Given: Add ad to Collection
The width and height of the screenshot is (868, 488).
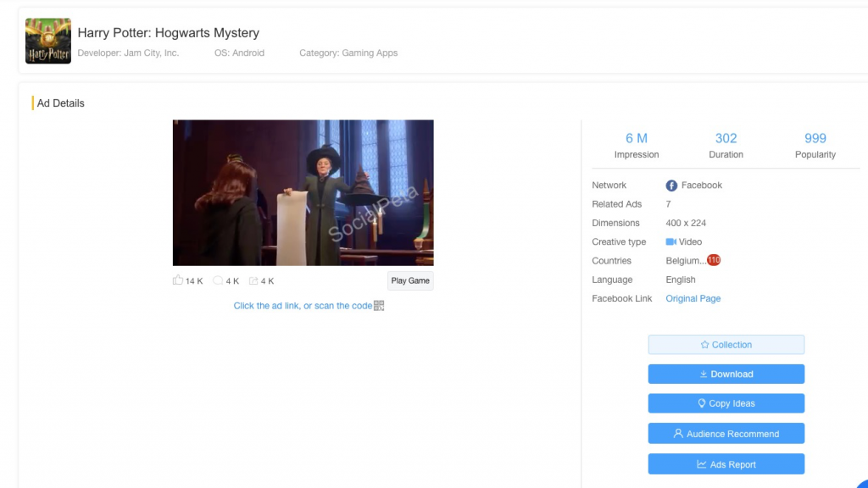Looking at the screenshot, I should [x=726, y=345].
